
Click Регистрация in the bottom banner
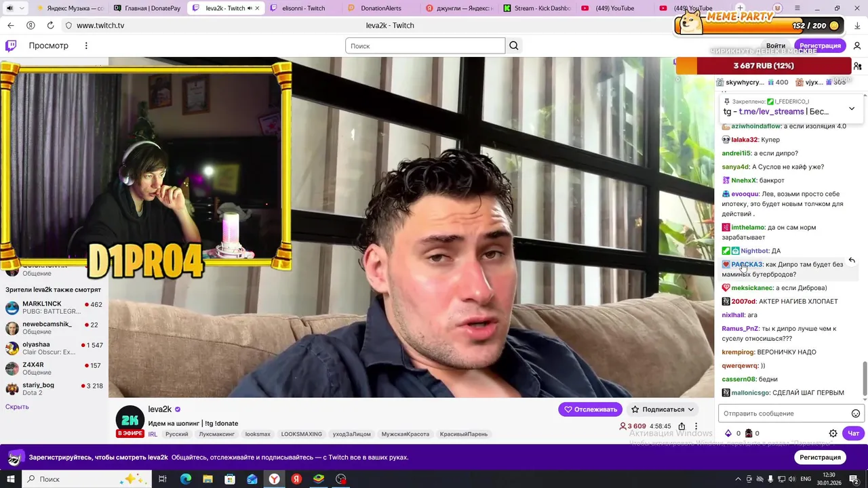pos(820,457)
